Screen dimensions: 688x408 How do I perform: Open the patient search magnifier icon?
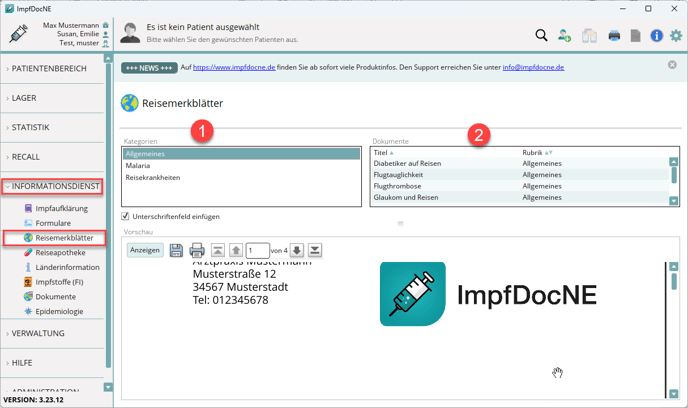point(541,36)
